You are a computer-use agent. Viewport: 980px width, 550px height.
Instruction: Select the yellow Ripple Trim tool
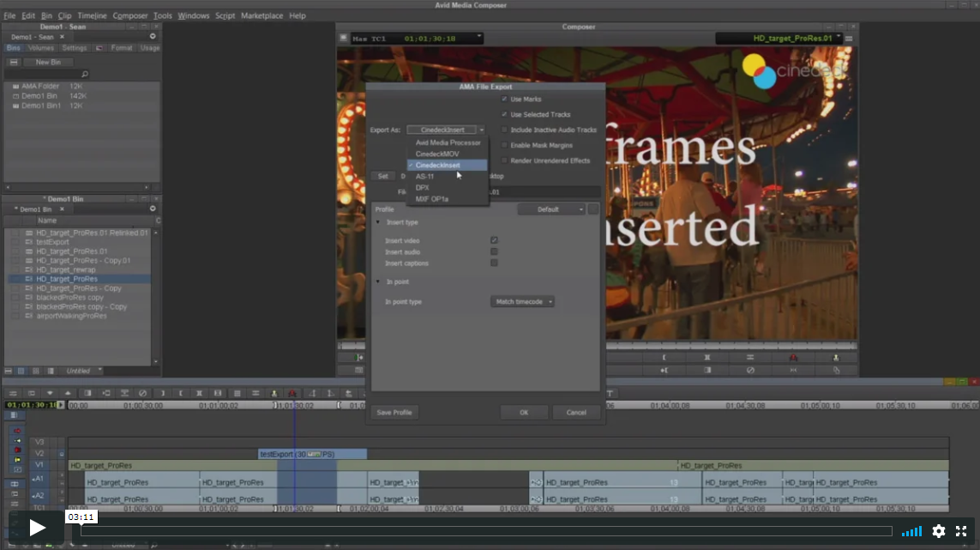tap(17, 460)
